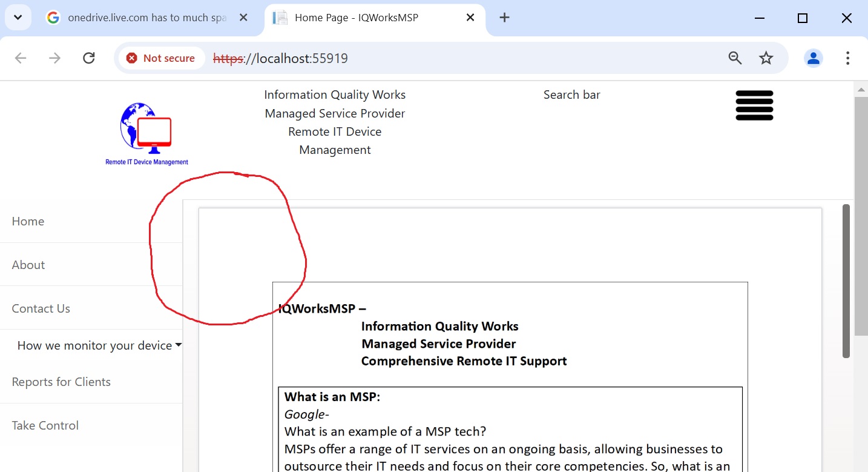Image resolution: width=868 pixels, height=472 pixels.
Task: Click the browser back arrow
Action: (x=21, y=58)
